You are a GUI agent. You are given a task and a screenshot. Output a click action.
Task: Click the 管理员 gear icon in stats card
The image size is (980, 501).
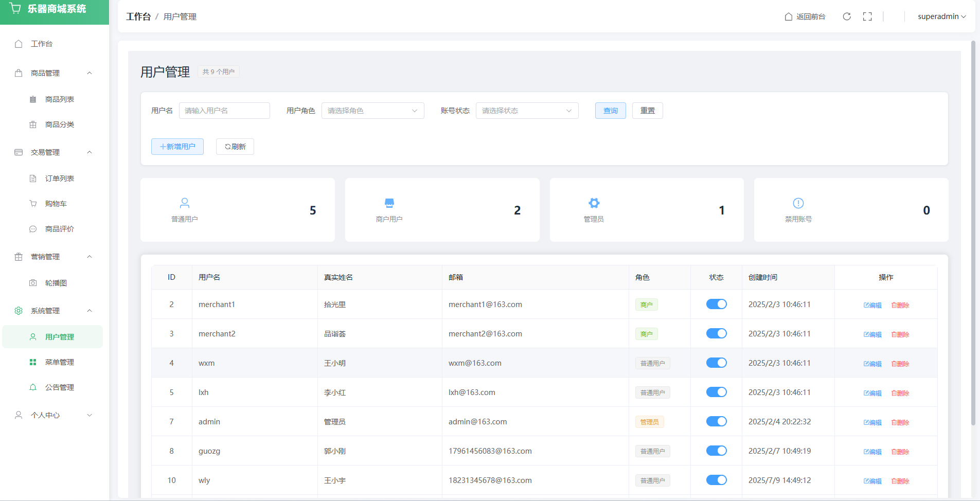[594, 203]
